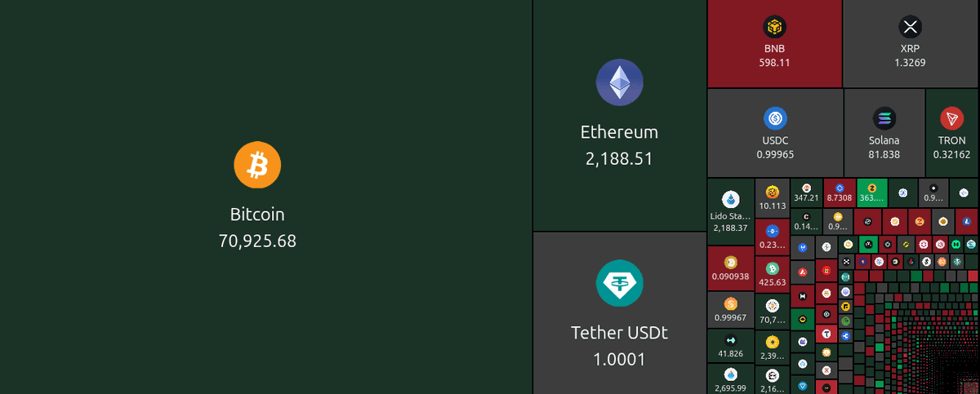Click the blue USDC icon
The width and height of the screenshot is (980, 394).
[x=774, y=118]
